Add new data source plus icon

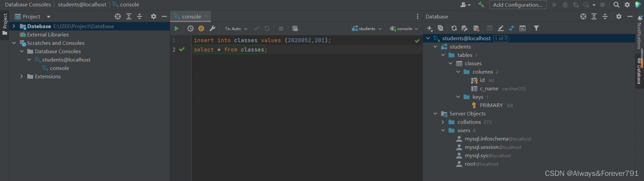430,29
